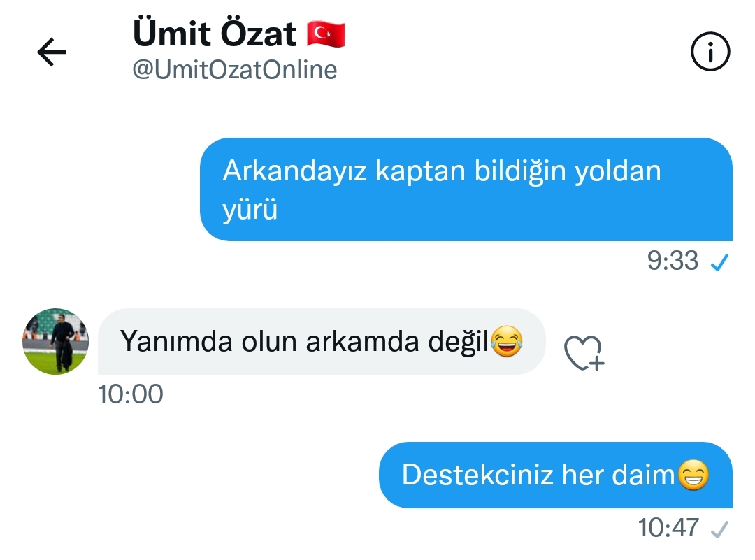Add a reaction with the heart-plus icon
This screenshot has width=755, height=560.
click(x=584, y=353)
